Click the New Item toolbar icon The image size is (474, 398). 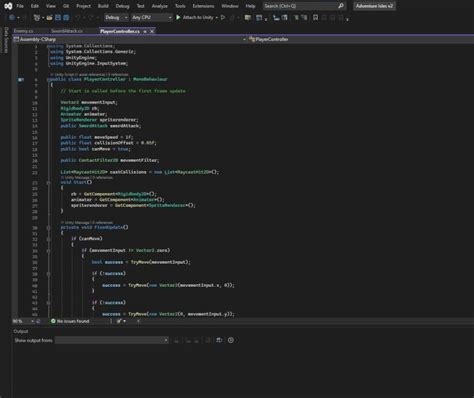tap(37, 17)
